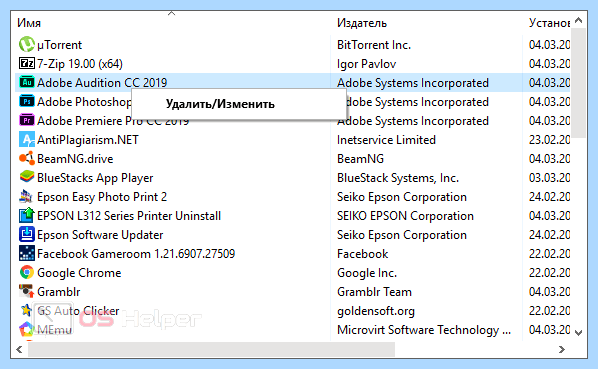The width and height of the screenshot is (598, 369).
Task: Click the BlueStack Systems, Inc. publisher cell
Action: point(398,178)
